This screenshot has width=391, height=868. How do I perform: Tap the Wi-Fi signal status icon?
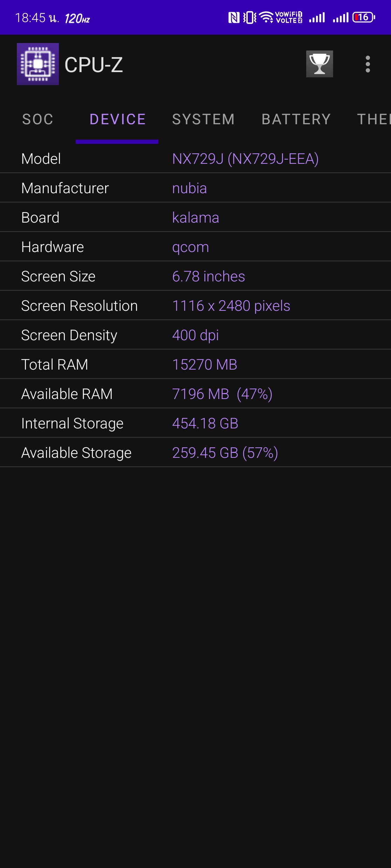pos(267,17)
